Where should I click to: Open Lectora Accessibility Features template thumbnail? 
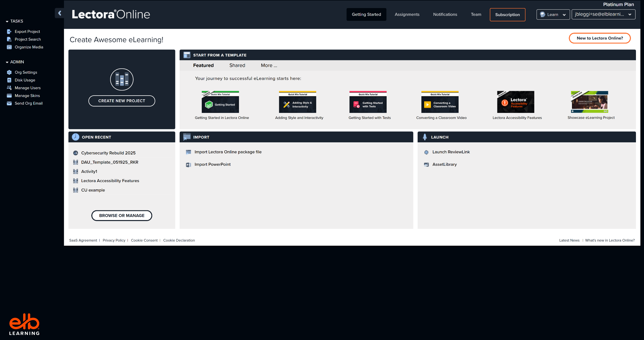point(515,102)
